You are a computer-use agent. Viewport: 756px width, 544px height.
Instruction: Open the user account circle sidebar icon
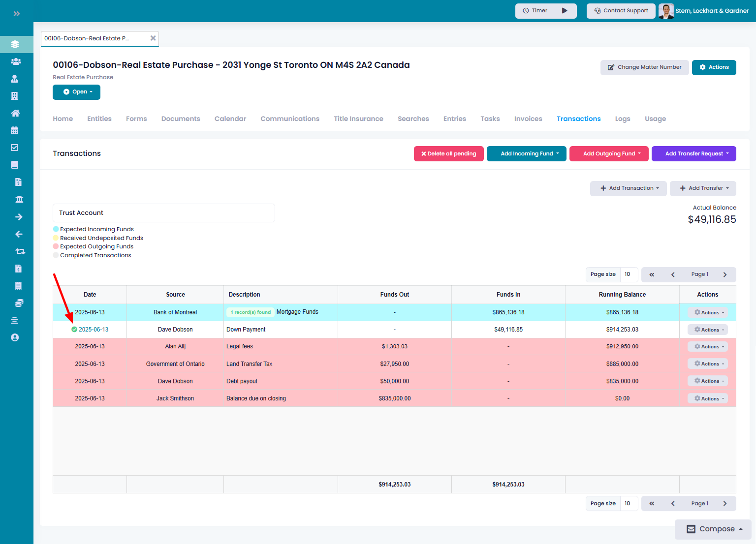point(15,337)
